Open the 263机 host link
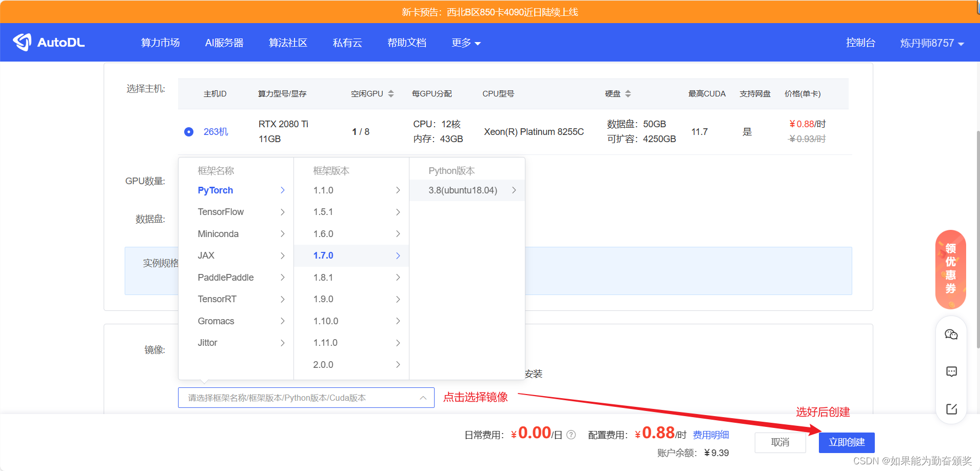The width and height of the screenshot is (980, 471). [216, 132]
